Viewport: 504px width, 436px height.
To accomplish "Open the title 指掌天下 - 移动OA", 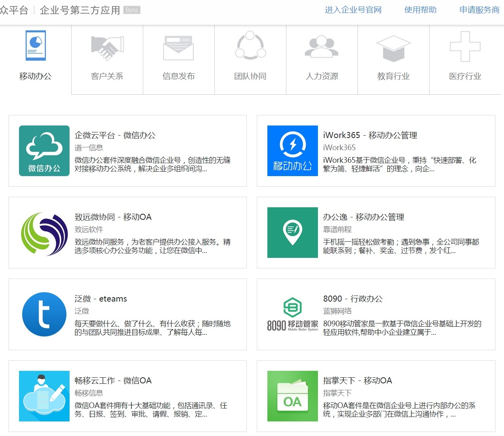I will click(x=358, y=381).
